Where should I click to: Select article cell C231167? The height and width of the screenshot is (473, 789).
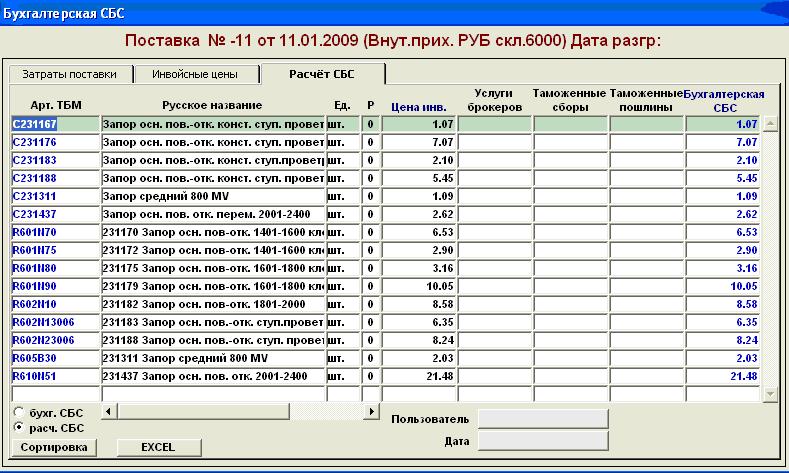click(55, 124)
